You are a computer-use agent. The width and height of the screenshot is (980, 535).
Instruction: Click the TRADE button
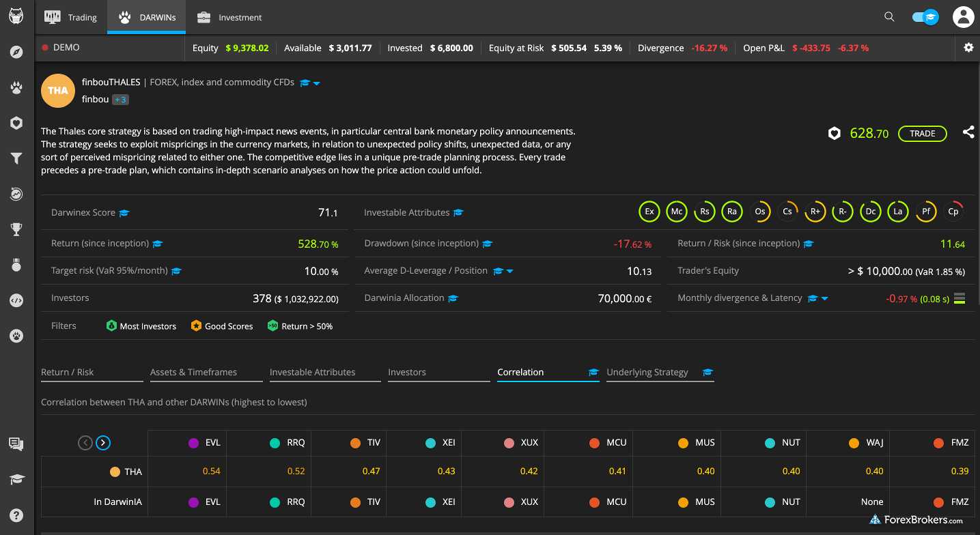[923, 134]
